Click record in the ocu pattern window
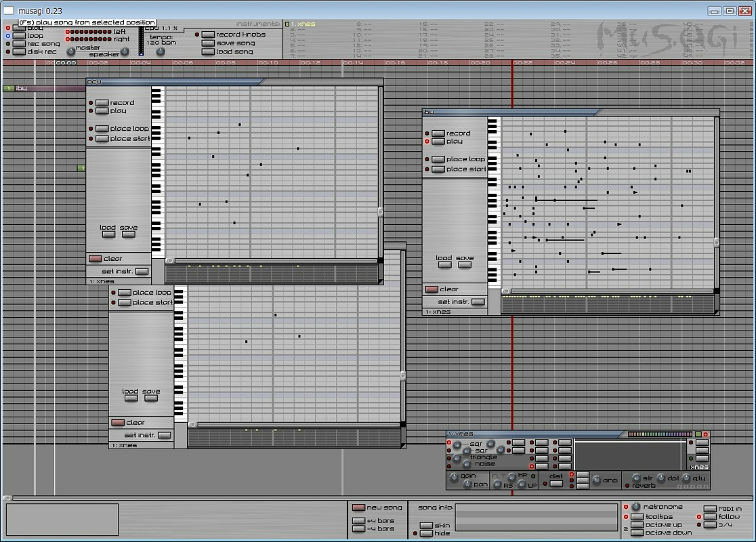 tap(102, 103)
